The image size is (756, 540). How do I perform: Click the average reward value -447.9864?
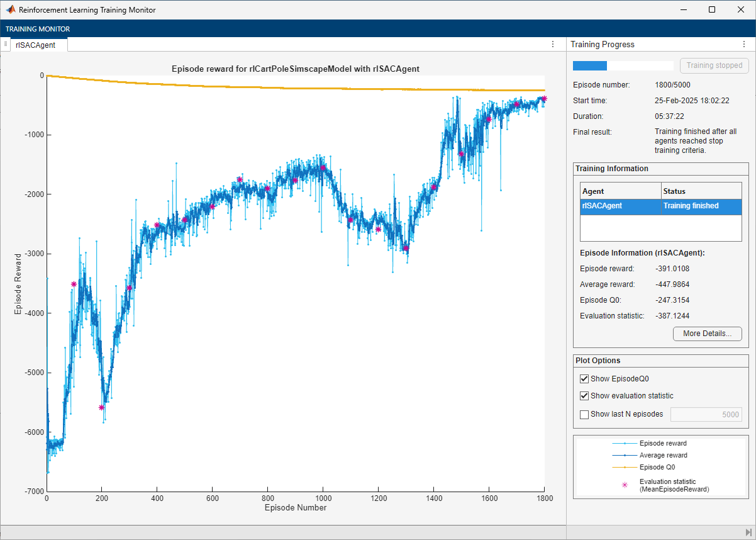tap(672, 284)
